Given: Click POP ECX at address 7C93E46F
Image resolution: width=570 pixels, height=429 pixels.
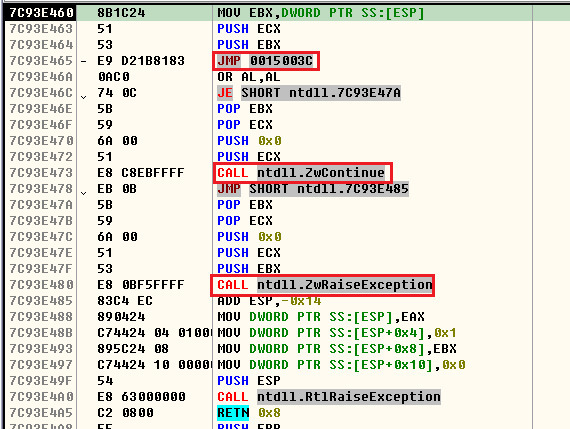Looking at the screenshot, I should click(x=245, y=125).
